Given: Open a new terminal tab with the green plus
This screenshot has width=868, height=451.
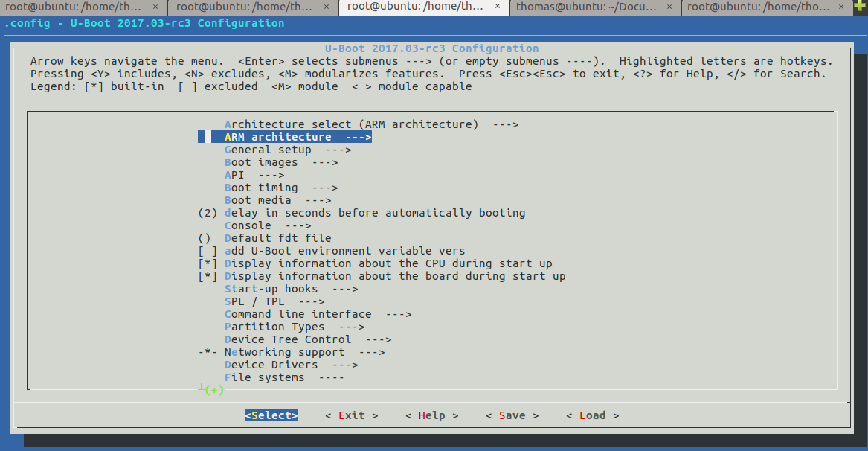Looking at the screenshot, I should [860, 7].
